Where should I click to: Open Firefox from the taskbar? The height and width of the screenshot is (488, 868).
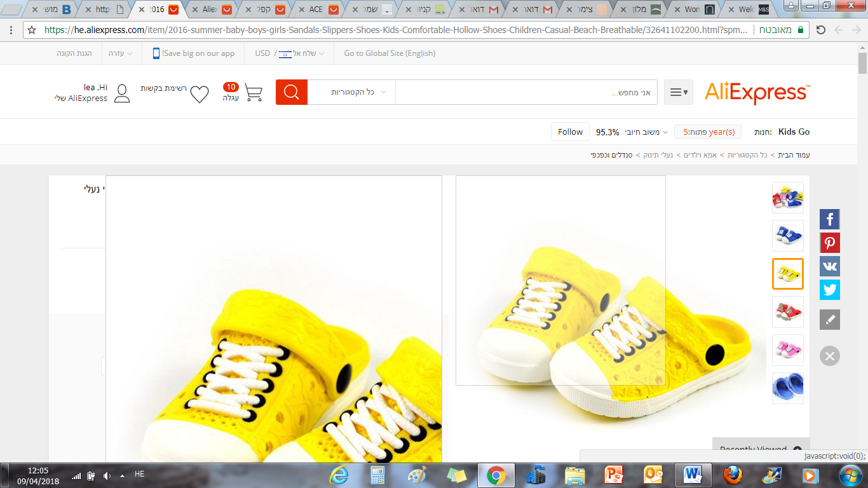(x=733, y=475)
